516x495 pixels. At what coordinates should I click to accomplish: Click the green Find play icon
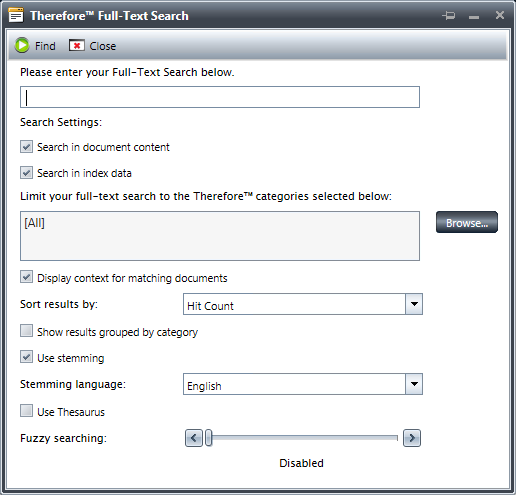click(x=22, y=45)
